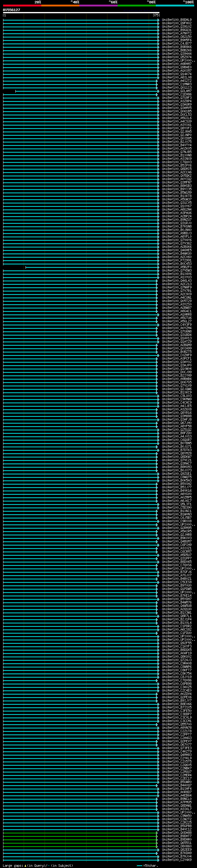Select the UniRef100_Q7NHF9 label
The image size is (197, 868).
point(177,287)
